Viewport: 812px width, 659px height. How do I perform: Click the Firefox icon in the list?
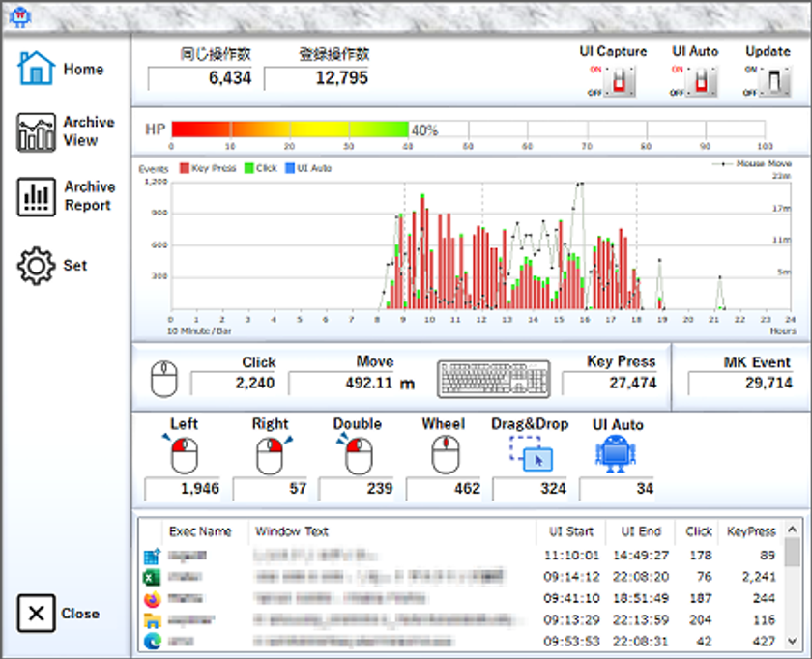(151, 599)
